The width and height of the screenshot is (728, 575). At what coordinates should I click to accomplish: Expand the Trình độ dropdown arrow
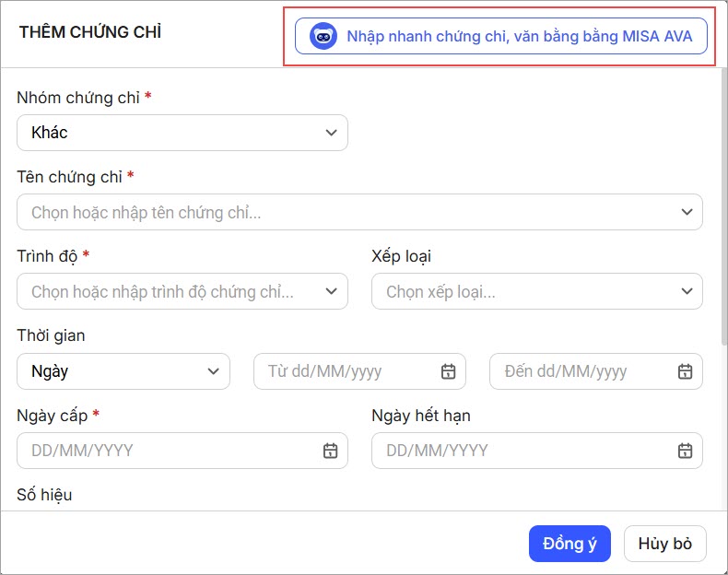331,291
